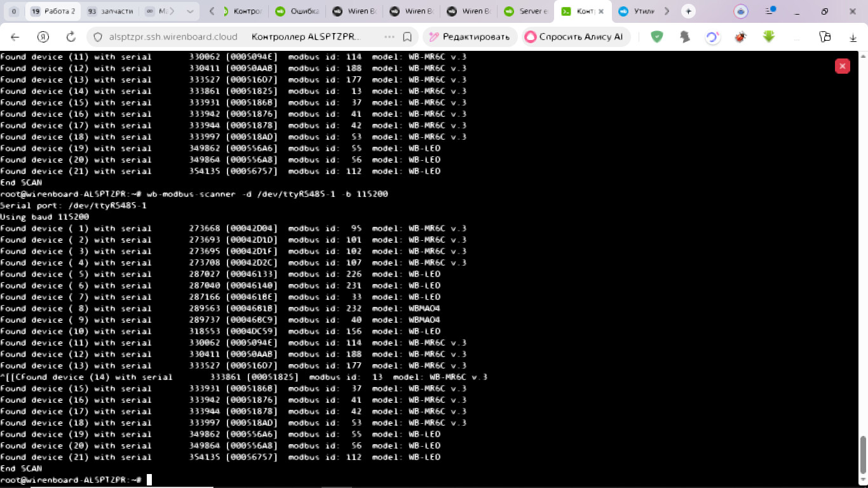Open the browser downloads panel
Screen dimensions: 868x488
pos(853,37)
